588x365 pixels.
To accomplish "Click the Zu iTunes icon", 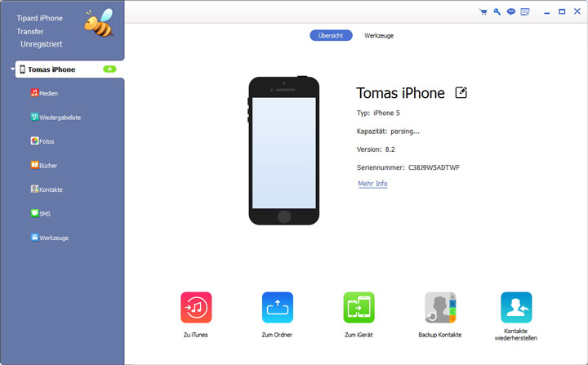I will pyautogui.click(x=196, y=307).
